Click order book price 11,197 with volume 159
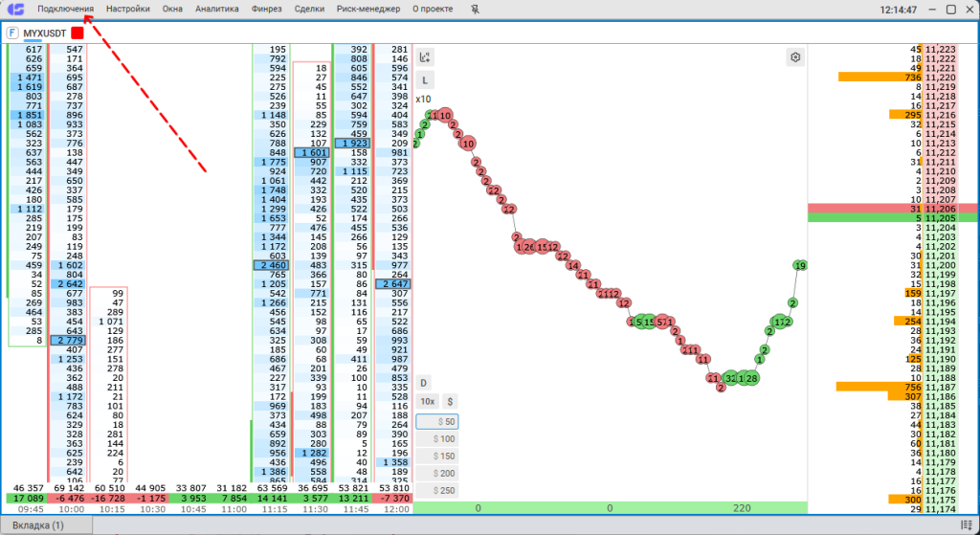Image resolution: width=980 pixels, height=535 pixels. pos(894,293)
